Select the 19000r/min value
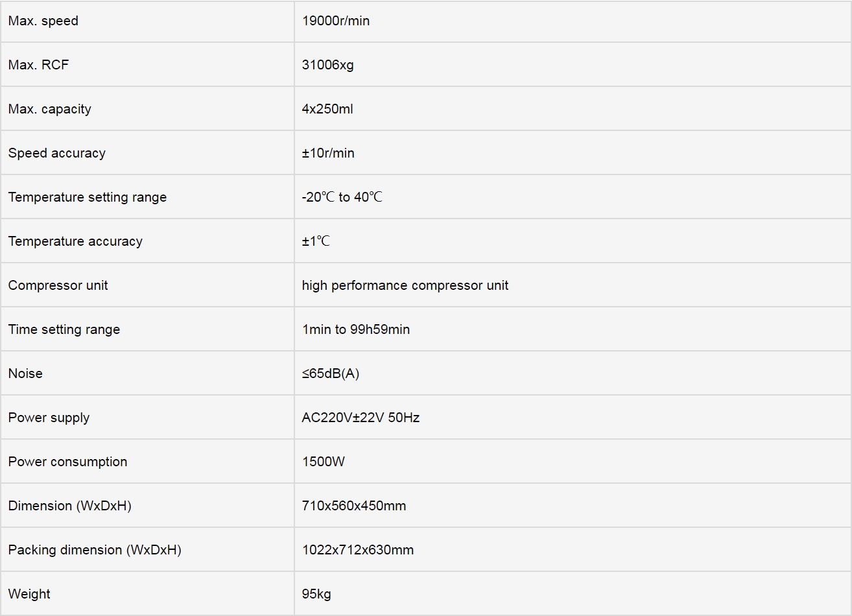Image resolution: width=852 pixels, height=616 pixels. 336,21
